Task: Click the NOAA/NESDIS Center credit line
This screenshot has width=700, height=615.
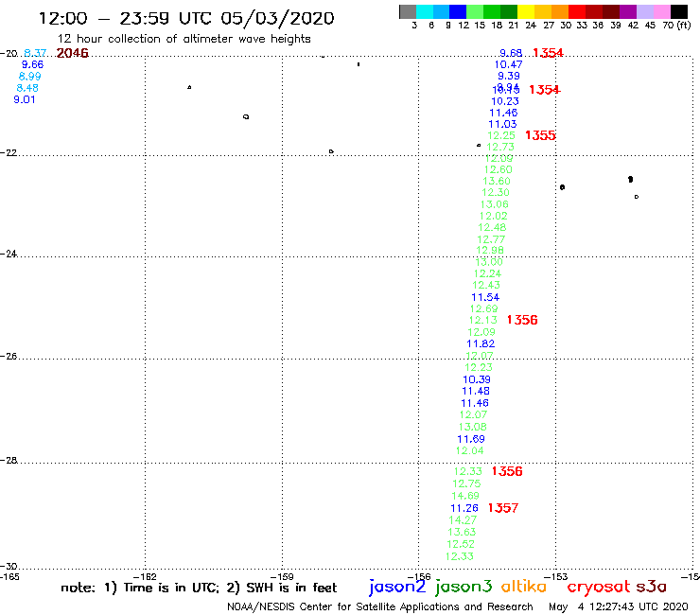Action: (x=380, y=606)
